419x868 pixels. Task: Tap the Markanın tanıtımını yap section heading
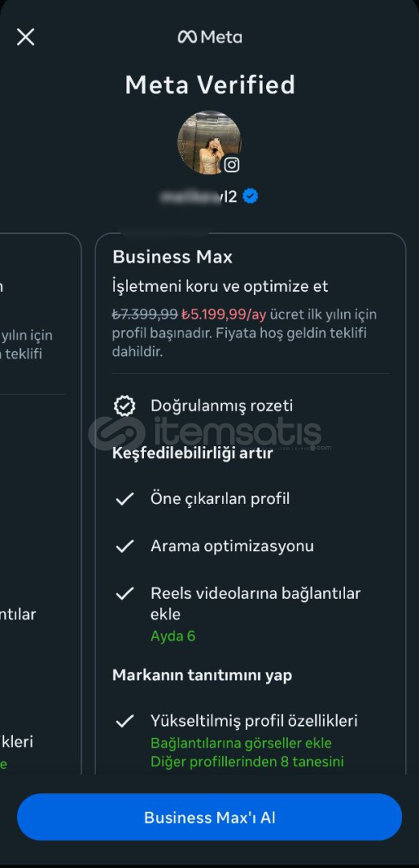pos(203,675)
